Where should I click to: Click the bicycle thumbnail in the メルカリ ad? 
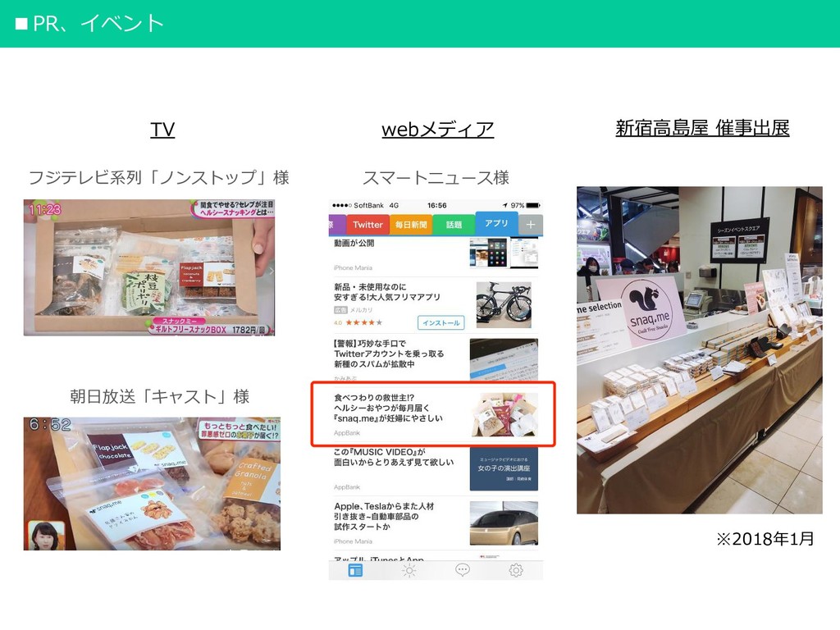[x=504, y=305]
